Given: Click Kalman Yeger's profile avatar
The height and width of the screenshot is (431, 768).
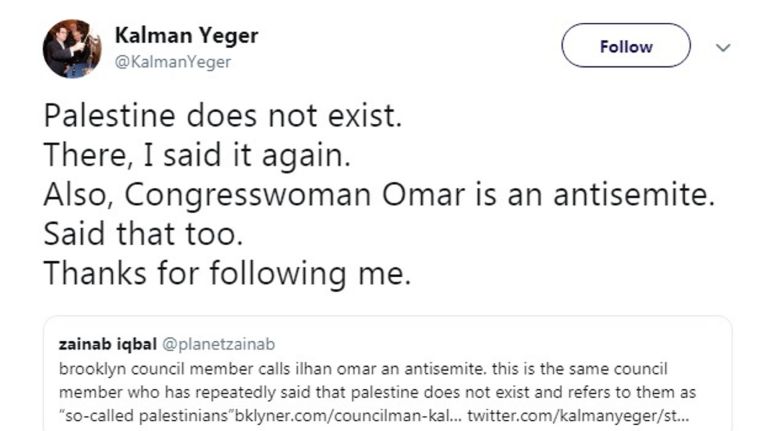Looking at the screenshot, I should [x=72, y=47].
